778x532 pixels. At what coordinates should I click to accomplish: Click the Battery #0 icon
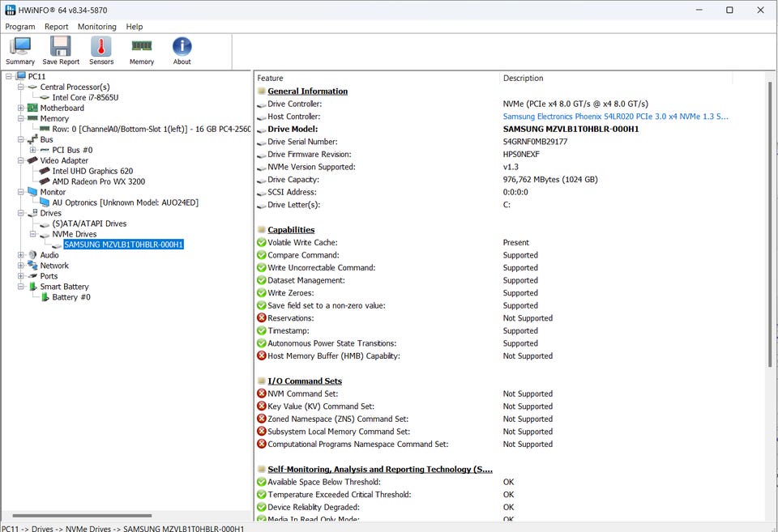[x=45, y=297]
